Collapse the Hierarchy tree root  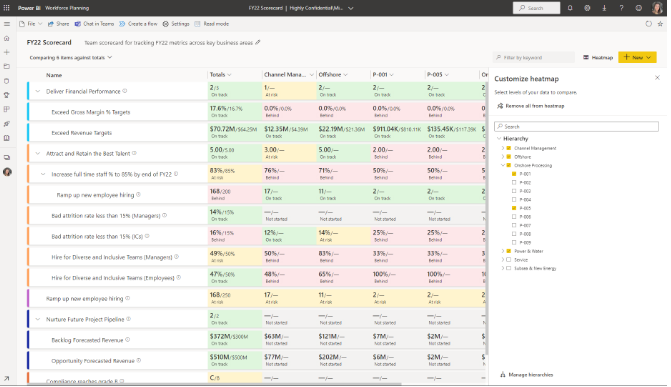(x=499, y=138)
